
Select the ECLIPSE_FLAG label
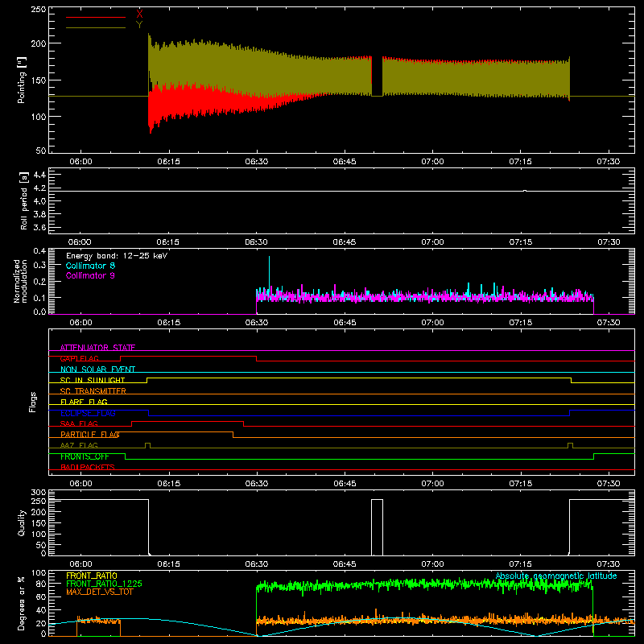point(88,413)
